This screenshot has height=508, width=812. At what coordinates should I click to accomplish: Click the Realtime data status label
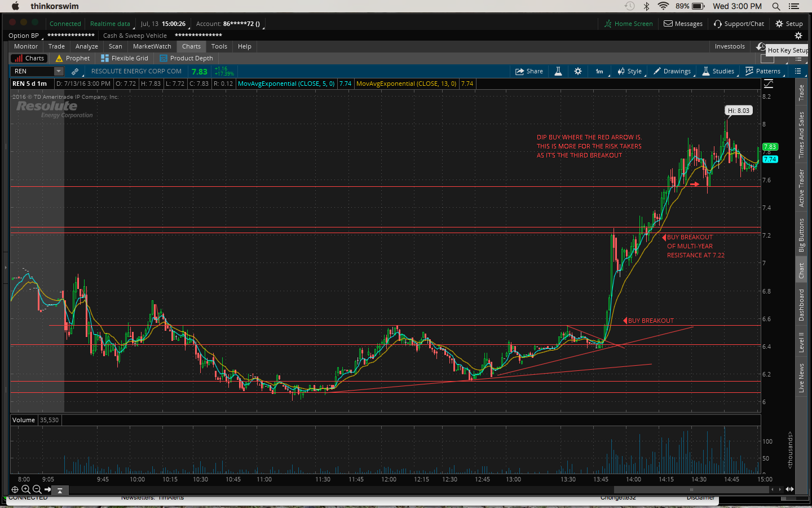[x=110, y=24]
